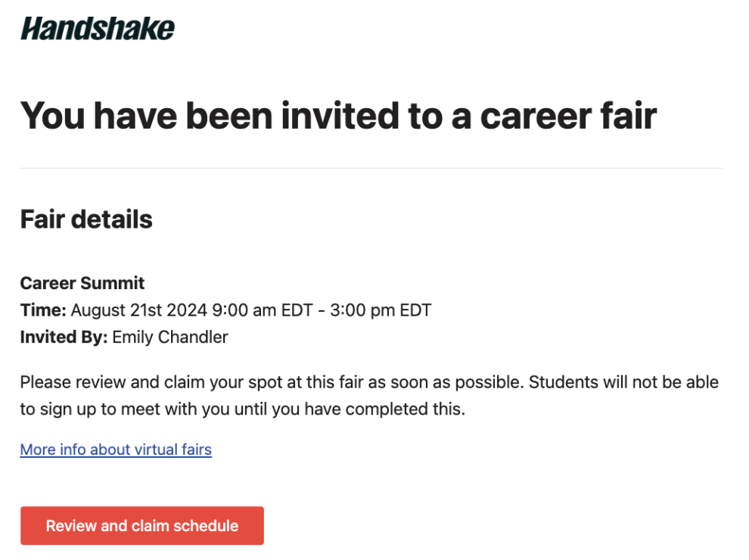The height and width of the screenshot is (560, 749).
Task: Click the August 21st 2024 date text
Action: tap(139, 310)
